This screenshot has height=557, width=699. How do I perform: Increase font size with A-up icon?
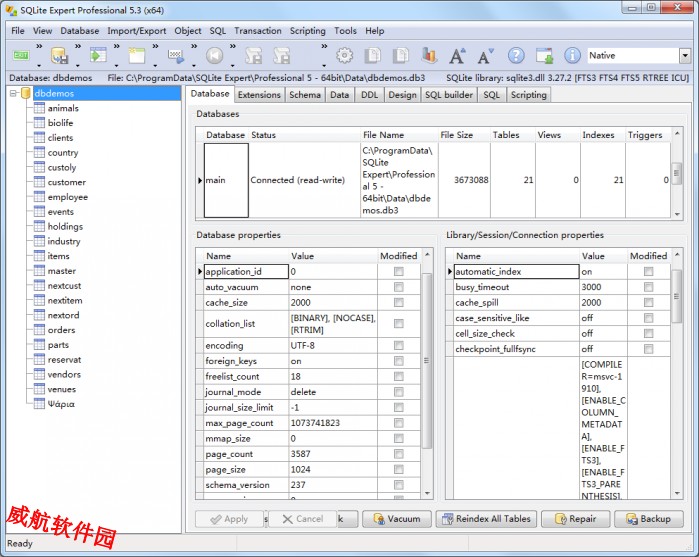pyautogui.click(x=457, y=56)
